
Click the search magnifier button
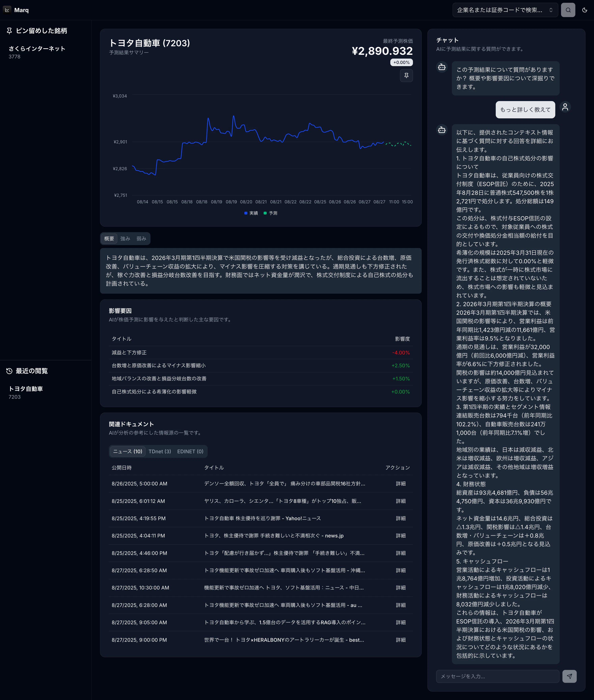click(x=568, y=10)
